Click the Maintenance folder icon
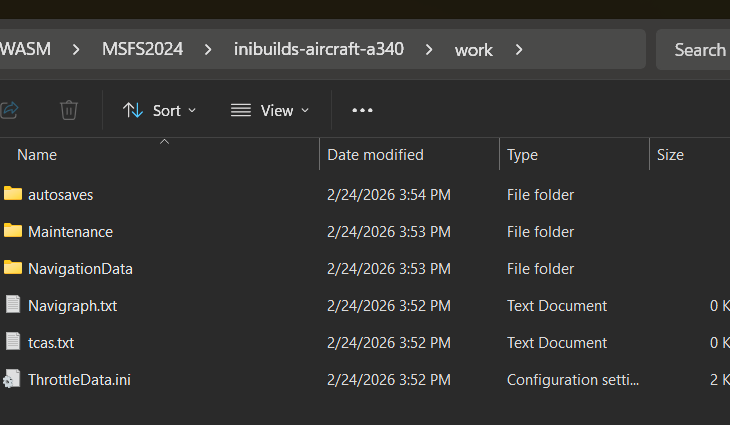This screenshot has height=425, width=730. [12, 231]
